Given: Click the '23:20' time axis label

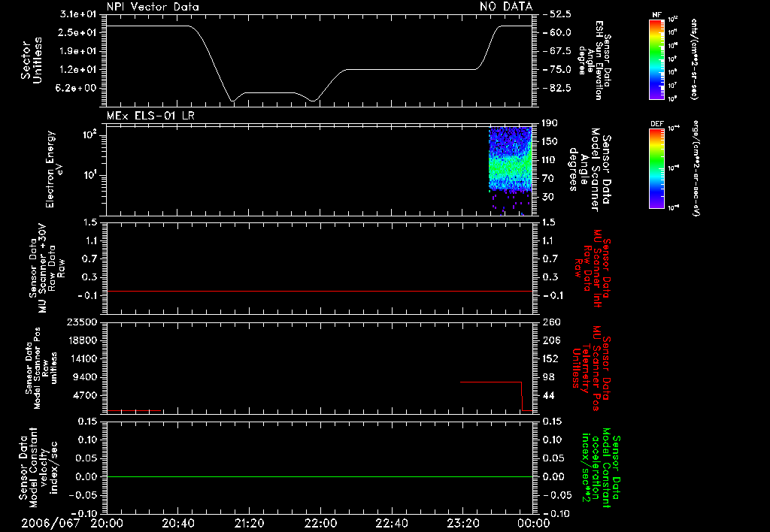Looking at the screenshot, I should pos(463,523).
